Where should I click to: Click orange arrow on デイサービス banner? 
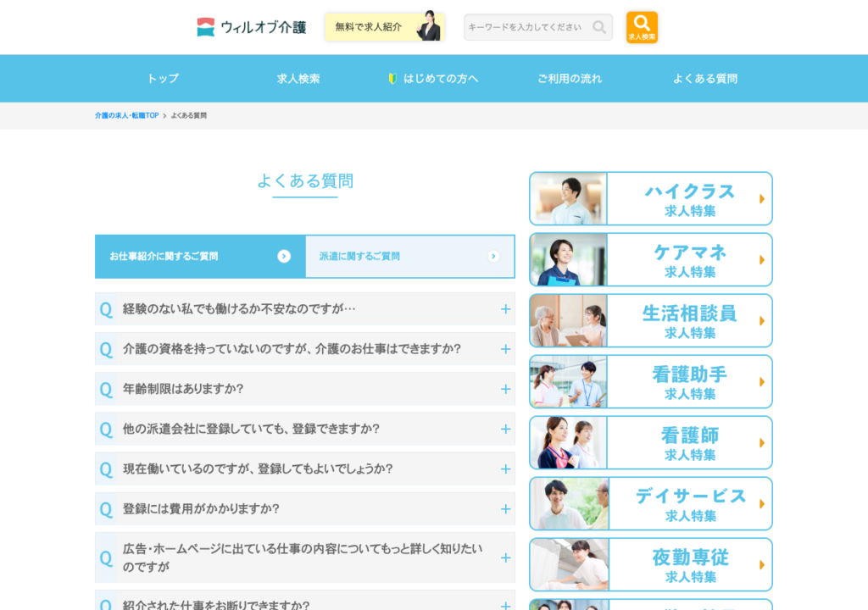[x=762, y=504]
